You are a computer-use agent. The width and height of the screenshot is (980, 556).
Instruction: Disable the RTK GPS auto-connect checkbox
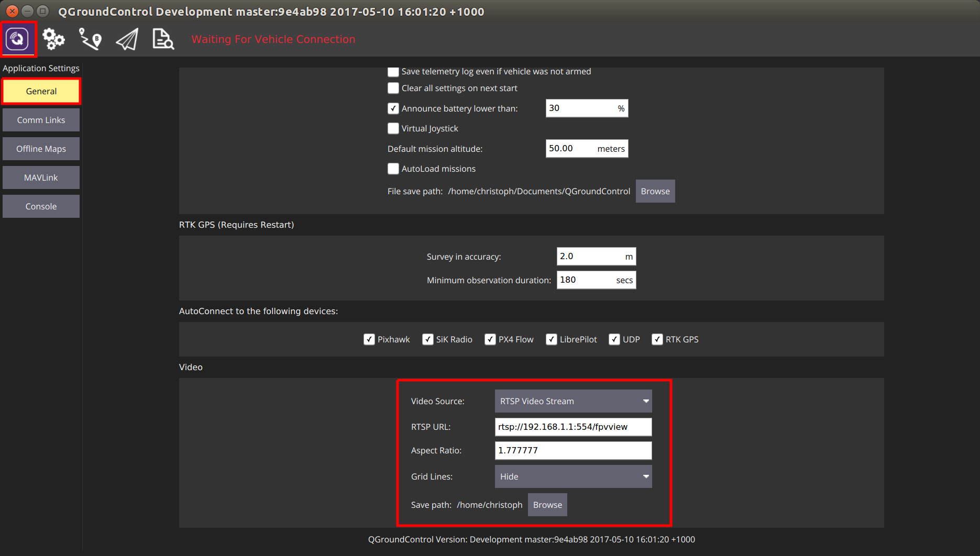657,339
